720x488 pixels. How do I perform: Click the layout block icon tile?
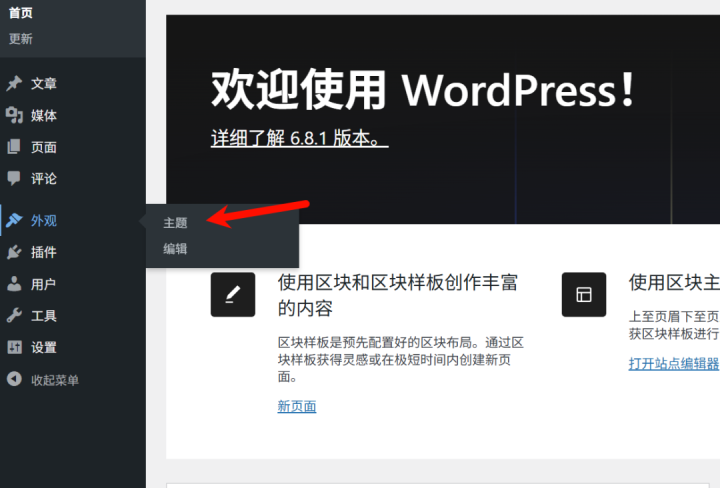pyautogui.click(x=584, y=294)
